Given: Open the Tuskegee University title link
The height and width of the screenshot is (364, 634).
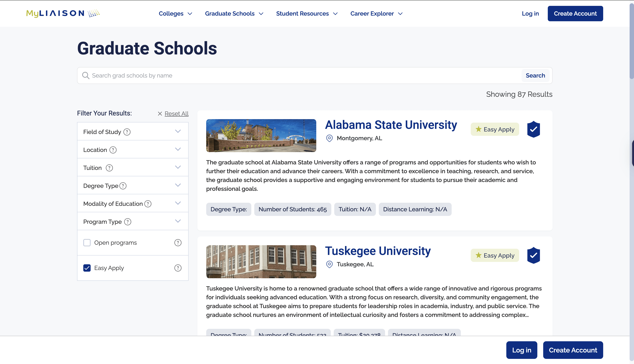Looking at the screenshot, I should coord(378,251).
